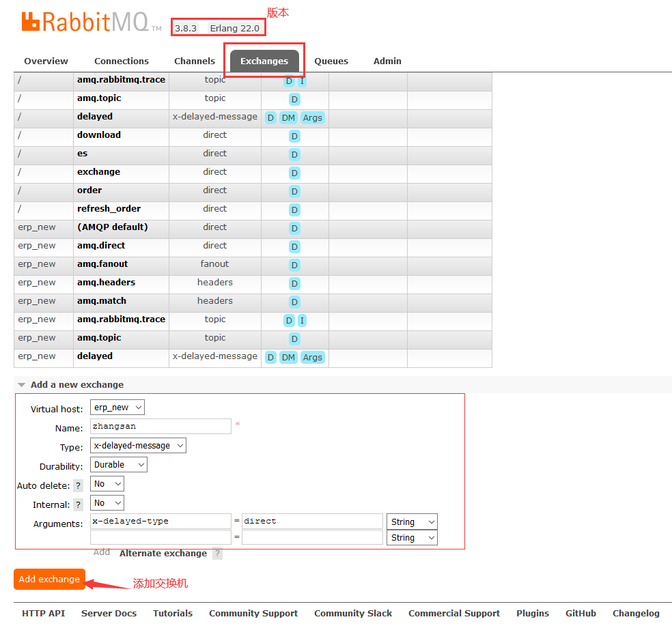
Task: Open the exchange Type dropdown
Action: click(x=138, y=445)
